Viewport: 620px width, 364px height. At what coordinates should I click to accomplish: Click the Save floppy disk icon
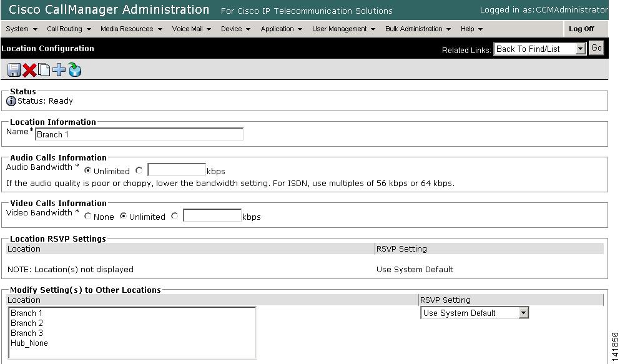pos(14,70)
